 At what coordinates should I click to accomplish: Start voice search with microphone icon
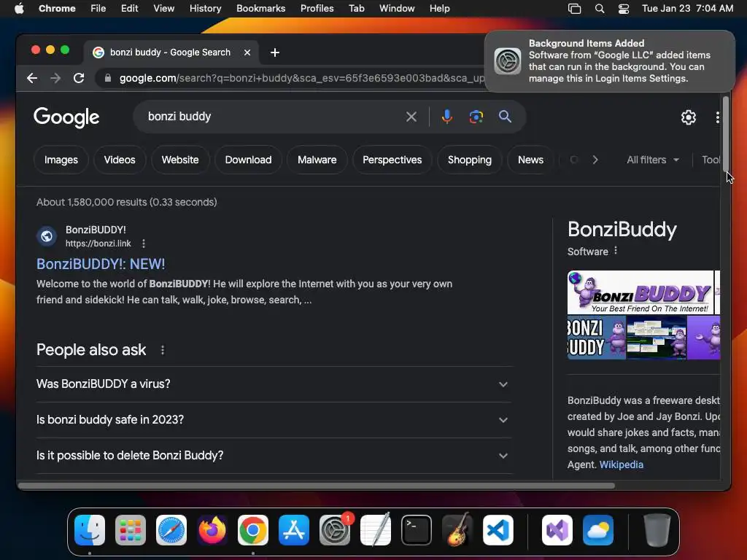point(447,117)
